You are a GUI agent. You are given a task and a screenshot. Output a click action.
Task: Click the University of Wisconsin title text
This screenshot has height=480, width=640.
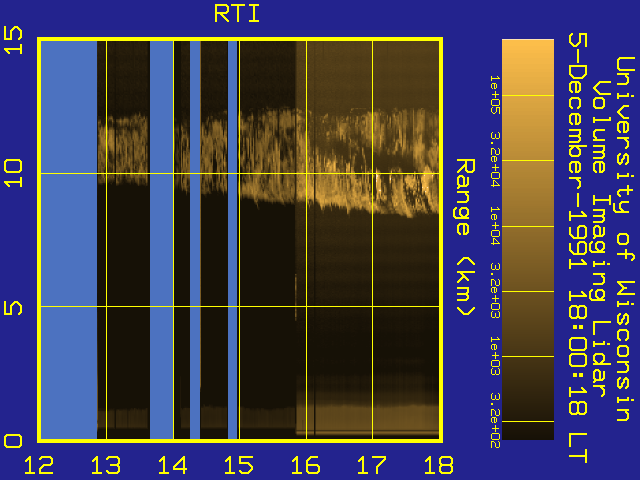625,239
